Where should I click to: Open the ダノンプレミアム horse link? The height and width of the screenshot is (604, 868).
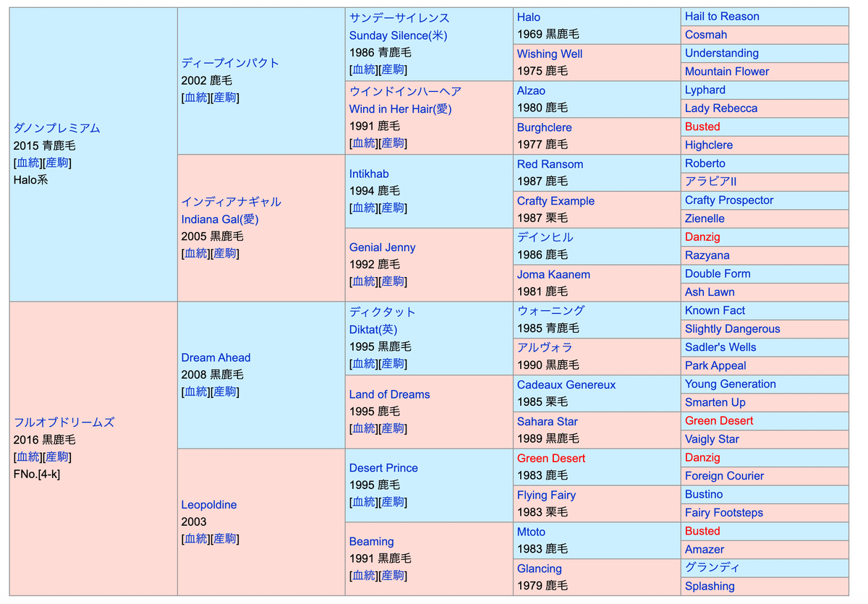56,128
